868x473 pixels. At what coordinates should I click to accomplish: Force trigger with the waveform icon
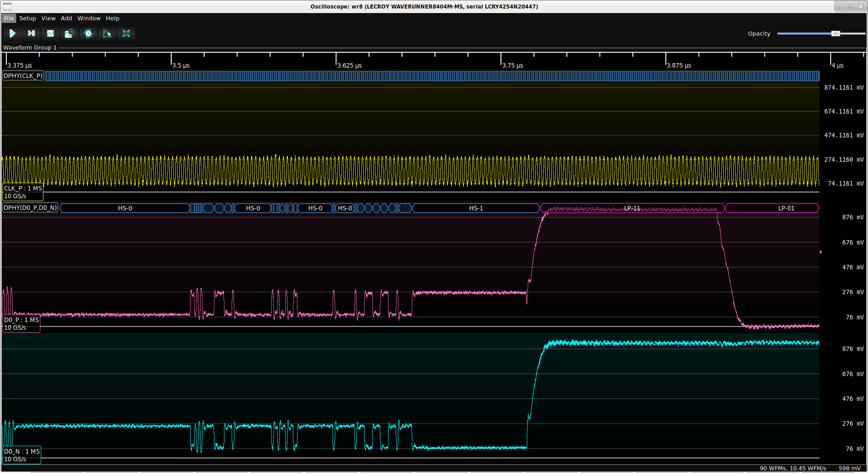pos(50,33)
